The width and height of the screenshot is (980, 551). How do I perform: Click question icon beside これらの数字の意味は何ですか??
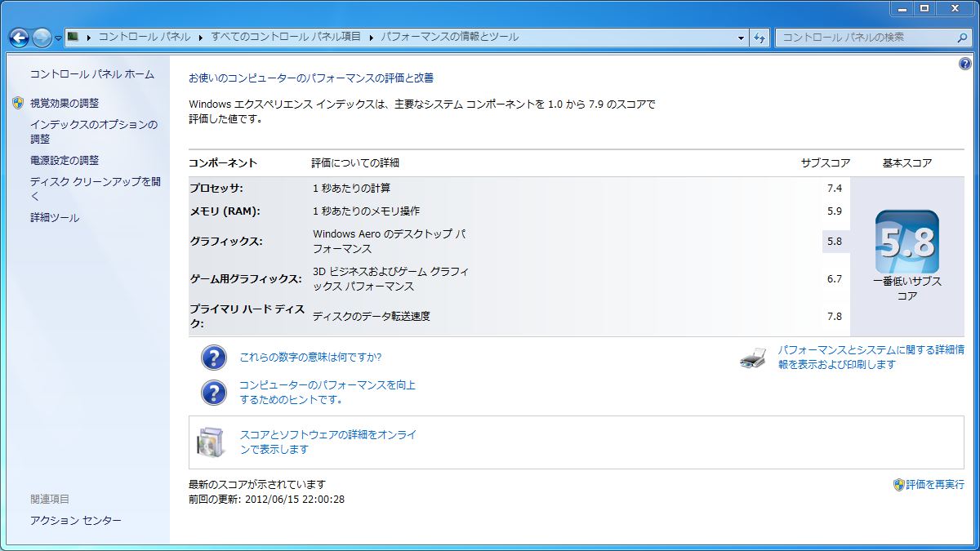[214, 358]
